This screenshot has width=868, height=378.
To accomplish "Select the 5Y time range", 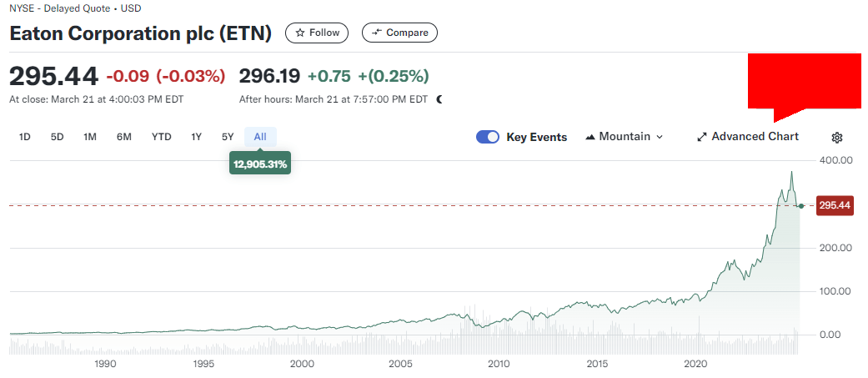I will click(x=228, y=137).
